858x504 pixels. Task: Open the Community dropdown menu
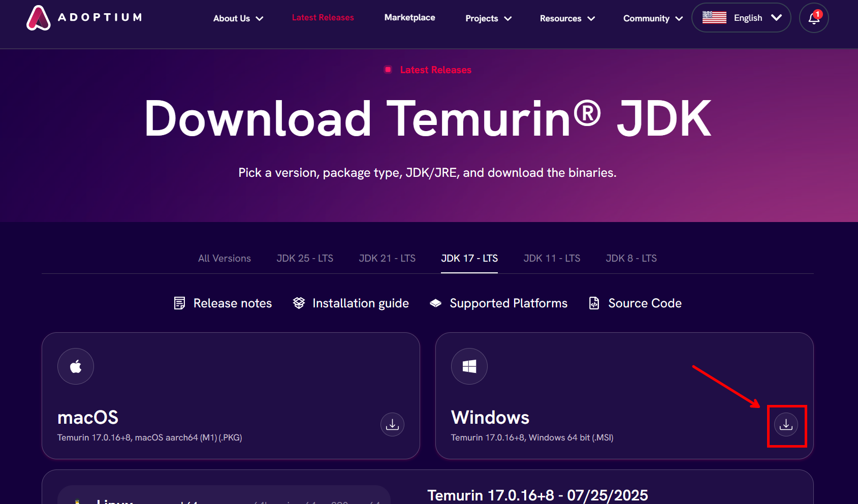[x=652, y=18]
